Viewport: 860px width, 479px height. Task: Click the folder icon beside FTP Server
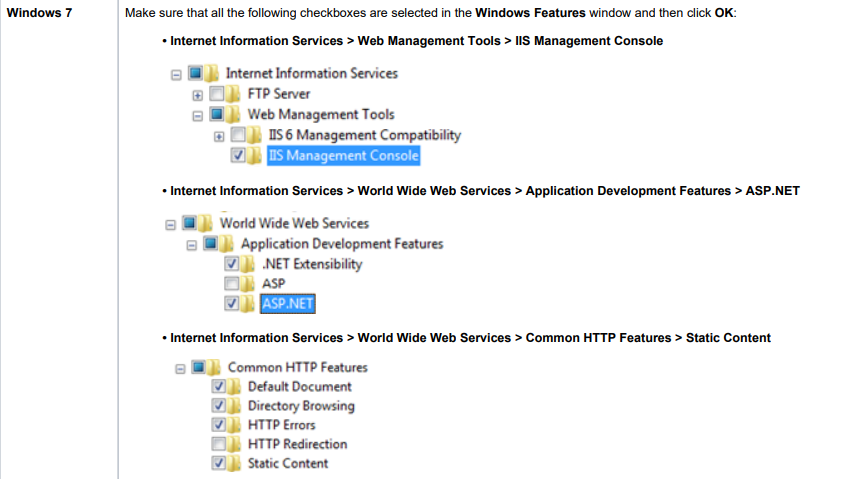[235, 94]
